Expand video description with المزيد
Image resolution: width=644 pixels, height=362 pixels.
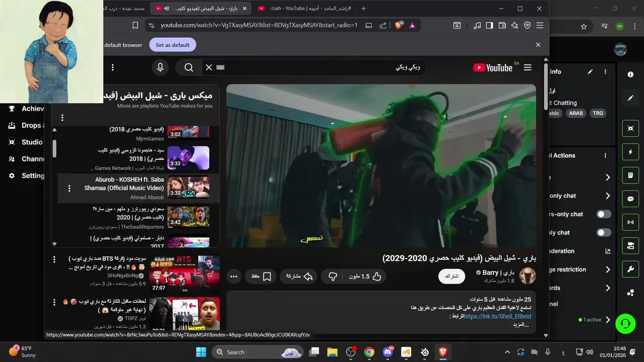tap(521, 325)
